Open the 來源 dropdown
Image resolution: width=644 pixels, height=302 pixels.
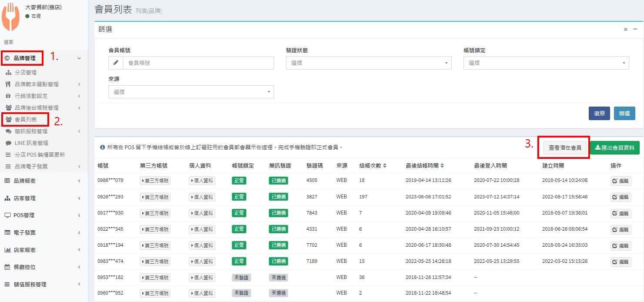tap(191, 92)
